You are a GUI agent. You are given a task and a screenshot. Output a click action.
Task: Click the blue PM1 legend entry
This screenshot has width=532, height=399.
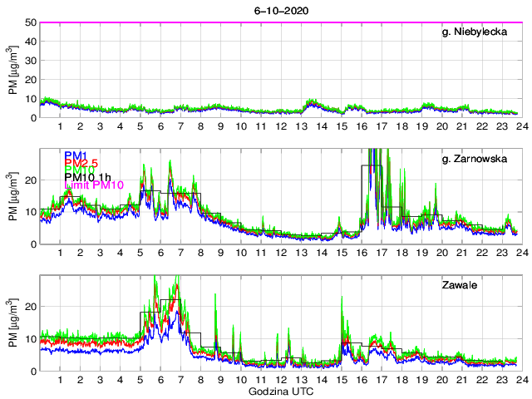coord(75,155)
